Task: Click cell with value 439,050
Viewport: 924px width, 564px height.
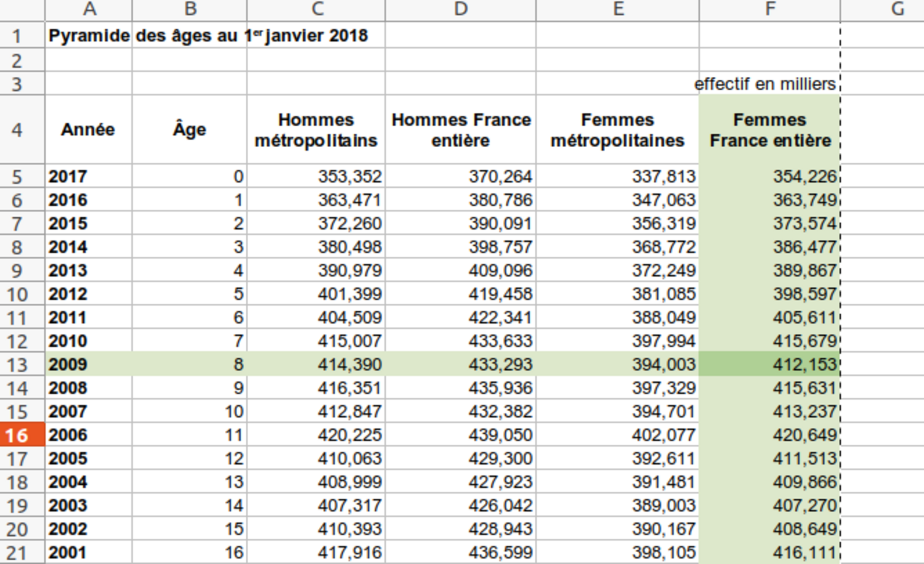Action: click(x=460, y=435)
